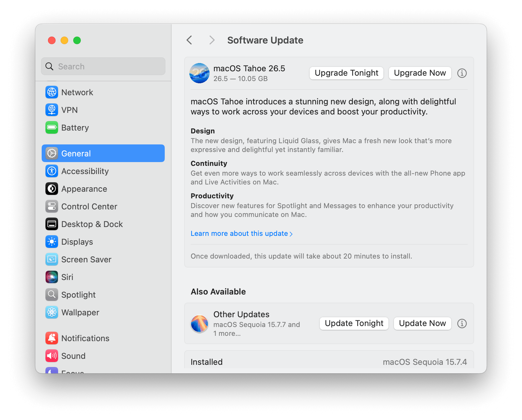Select Screen Saver in sidebar
Viewport: 522px width, 420px height.
point(103,259)
